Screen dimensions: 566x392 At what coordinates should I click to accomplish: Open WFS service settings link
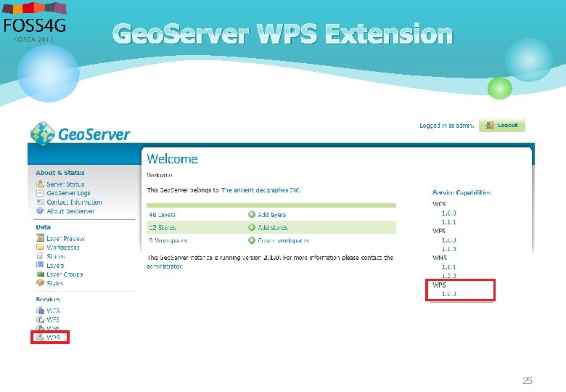[x=53, y=319]
